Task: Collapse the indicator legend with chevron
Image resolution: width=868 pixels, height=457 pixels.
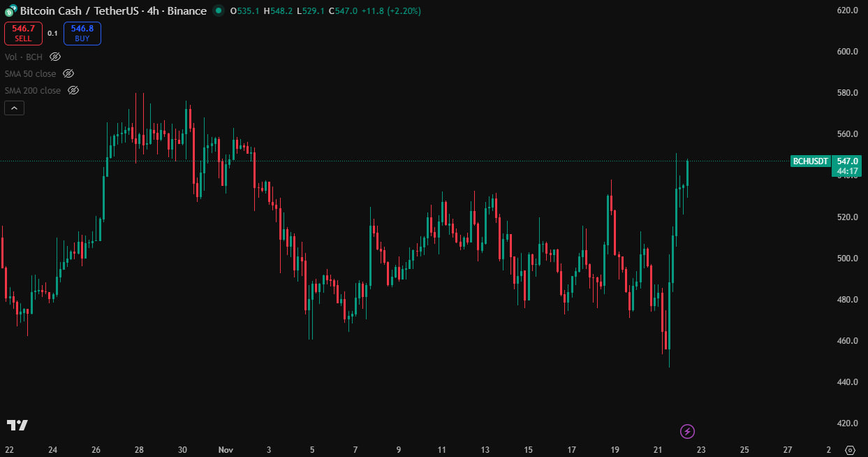Action: 14,108
